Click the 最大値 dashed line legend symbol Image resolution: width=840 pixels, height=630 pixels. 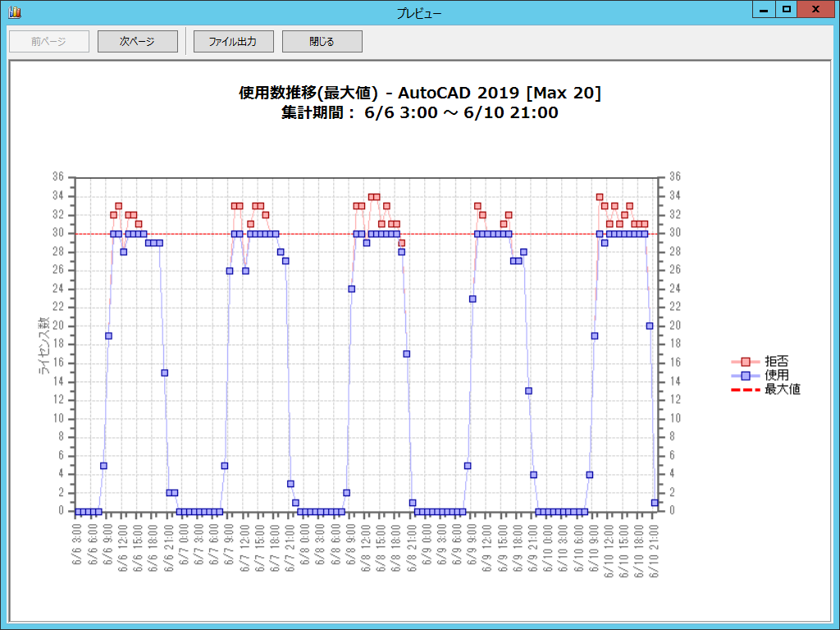point(745,390)
